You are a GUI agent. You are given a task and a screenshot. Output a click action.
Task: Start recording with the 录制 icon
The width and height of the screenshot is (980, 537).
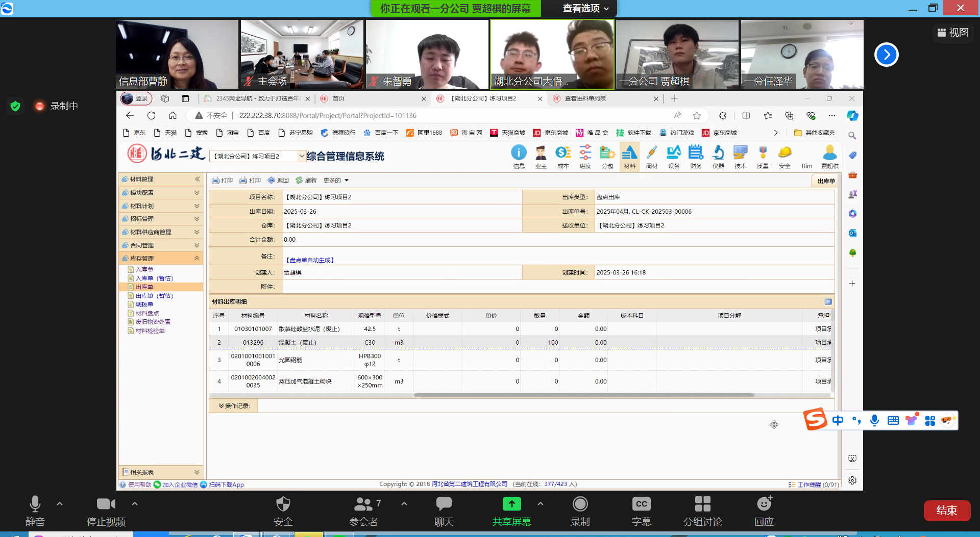(x=580, y=510)
